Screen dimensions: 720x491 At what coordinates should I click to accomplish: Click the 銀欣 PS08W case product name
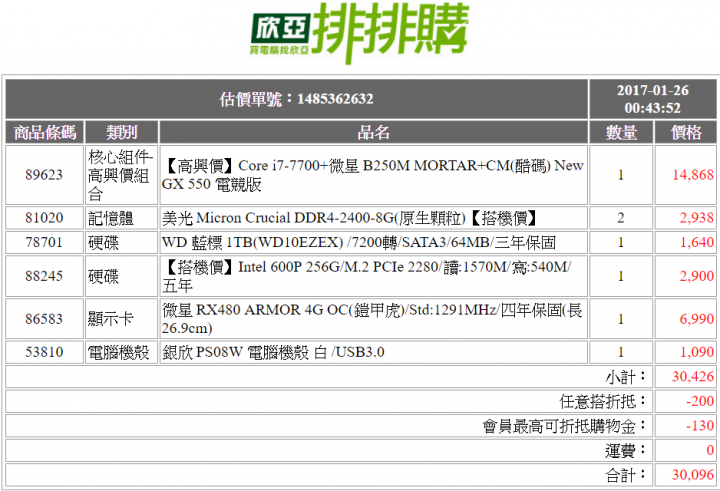(x=273, y=352)
